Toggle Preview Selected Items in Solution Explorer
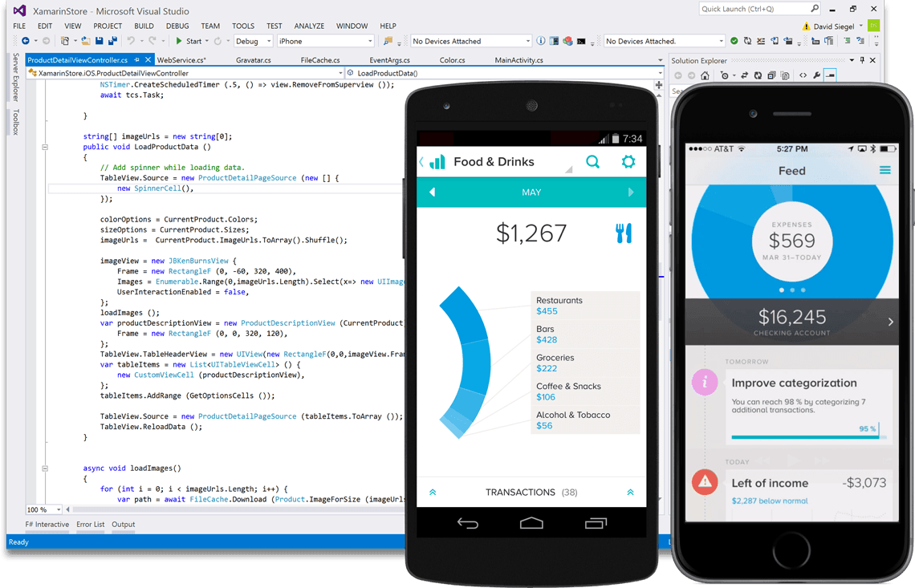 [x=830, y=75]
